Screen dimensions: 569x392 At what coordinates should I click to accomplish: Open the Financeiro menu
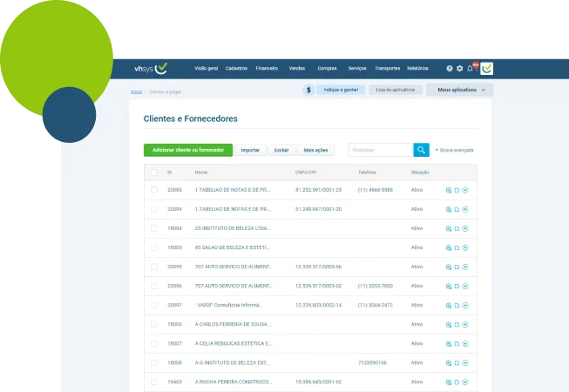point(267,68)
